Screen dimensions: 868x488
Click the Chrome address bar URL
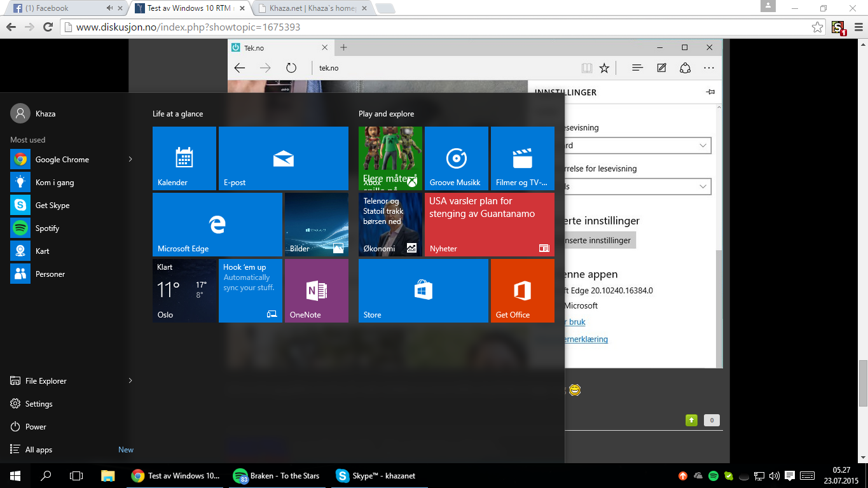(x=188, y=27)
